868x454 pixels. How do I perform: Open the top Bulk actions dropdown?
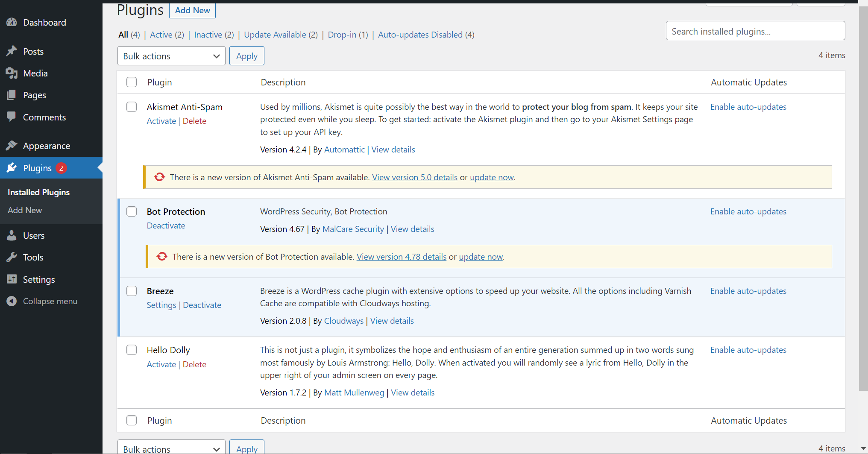click(171, 56)
